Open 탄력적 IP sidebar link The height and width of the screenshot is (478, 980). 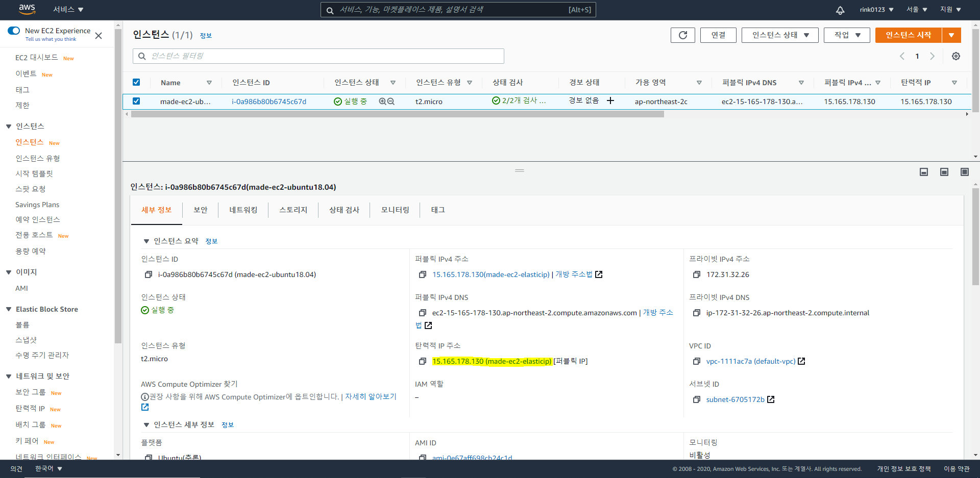(x=30, y=409)
